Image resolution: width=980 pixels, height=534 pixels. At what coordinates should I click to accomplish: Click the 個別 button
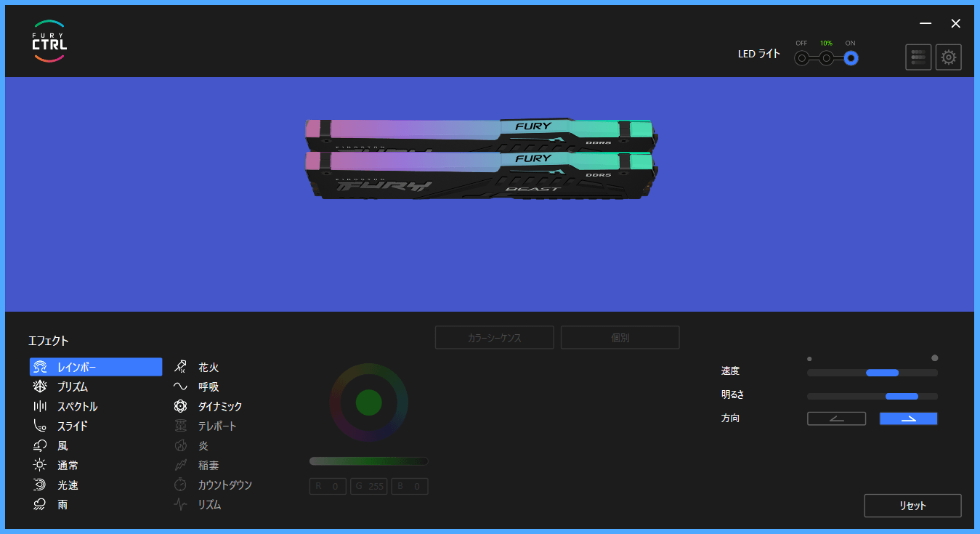pyautogui.click(x=620, y=338)
